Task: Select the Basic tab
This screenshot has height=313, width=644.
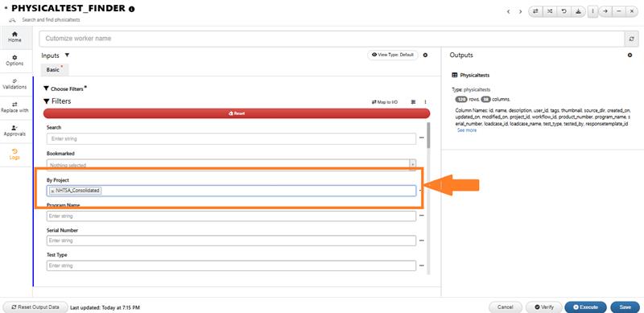Action: [x=54, y=70]
